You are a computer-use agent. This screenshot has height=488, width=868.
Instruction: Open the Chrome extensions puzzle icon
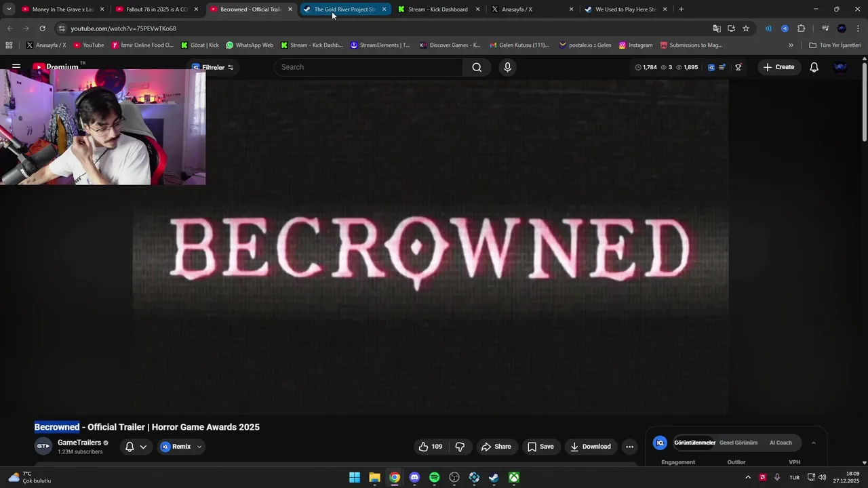click(x=802, y=28)
